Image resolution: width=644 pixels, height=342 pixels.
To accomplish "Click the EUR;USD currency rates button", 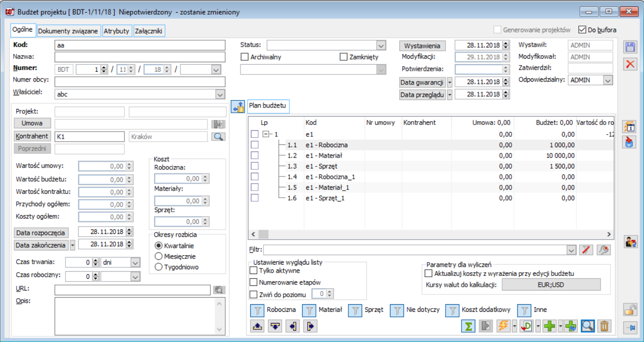I will tap(551, 285).
